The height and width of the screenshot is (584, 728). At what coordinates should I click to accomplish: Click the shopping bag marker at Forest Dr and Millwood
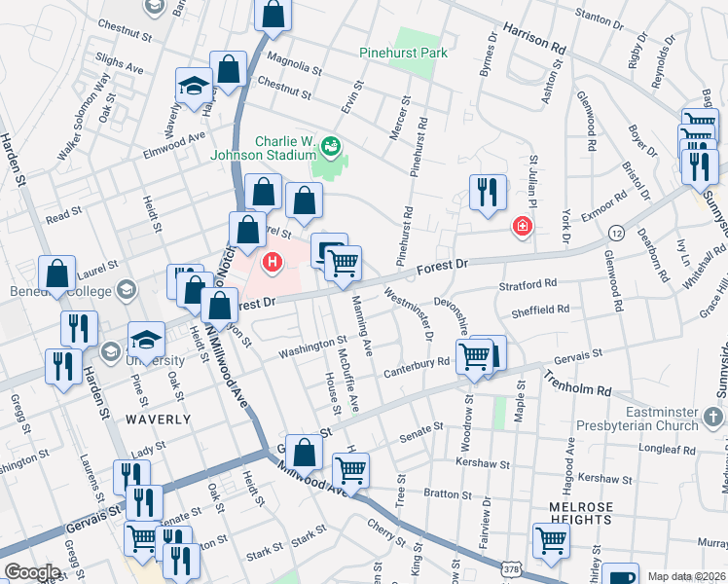[x=220, y=307]
